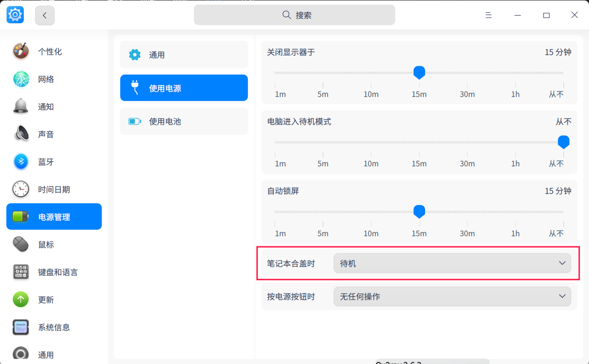Viewport: 589px width, 364px height.
Task: Focus the 搜索 search field
Action: 294,15
